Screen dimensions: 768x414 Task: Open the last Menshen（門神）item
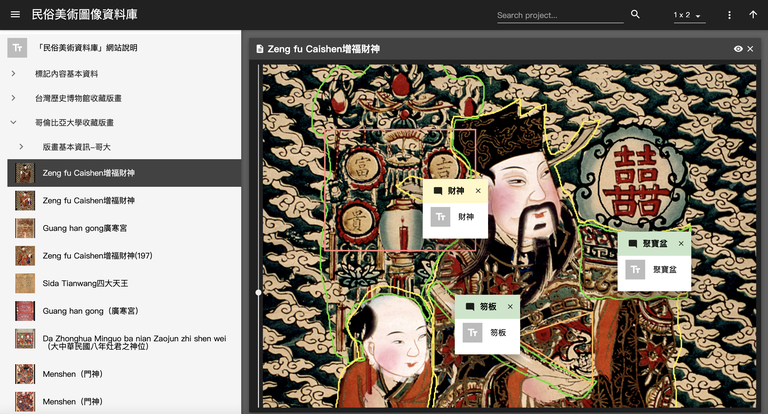tap(124, 401)
